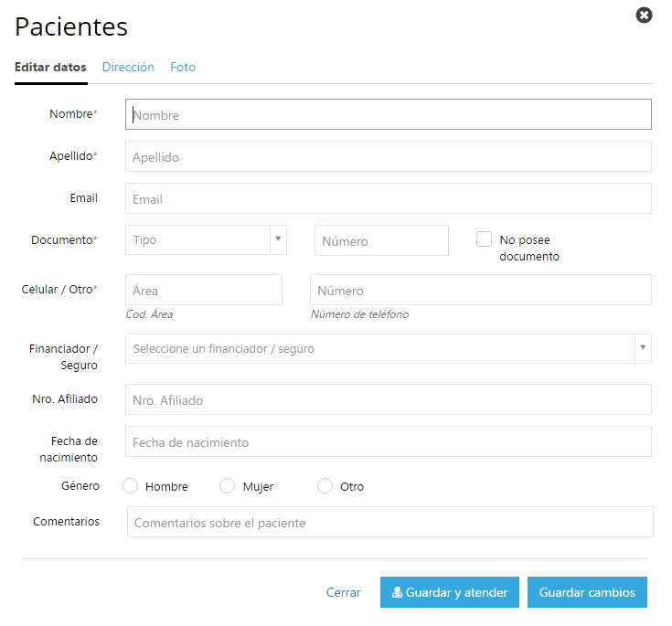
Task: Switch to the Dirección tab
Action: click(x=128, y=68)
